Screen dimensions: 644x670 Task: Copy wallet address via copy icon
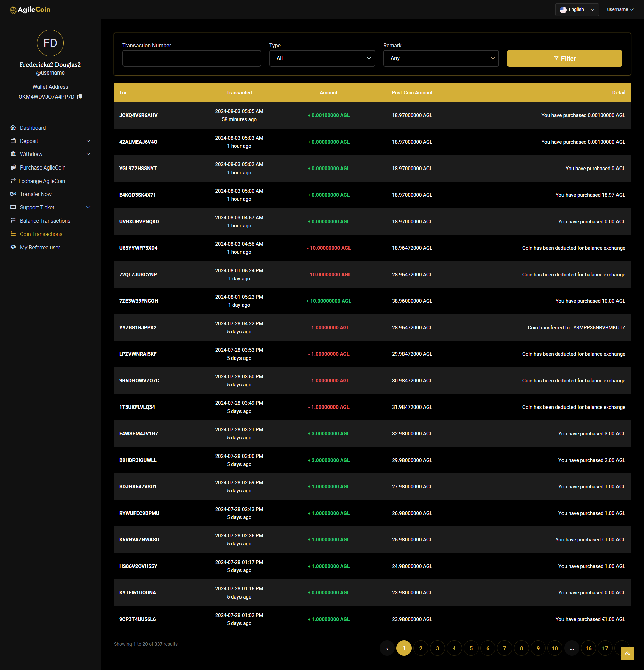pyautogui.click(x=79, y=97)
